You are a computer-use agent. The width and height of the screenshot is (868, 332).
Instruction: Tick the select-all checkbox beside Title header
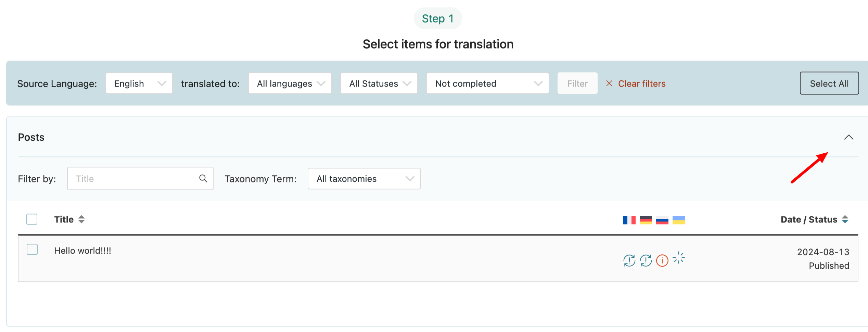(32, 219)
